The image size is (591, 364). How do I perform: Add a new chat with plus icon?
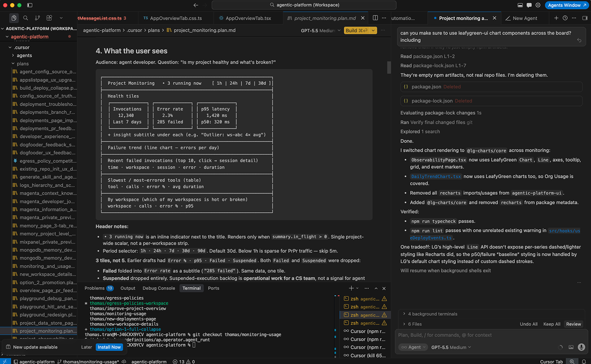[x=556, y=18]
